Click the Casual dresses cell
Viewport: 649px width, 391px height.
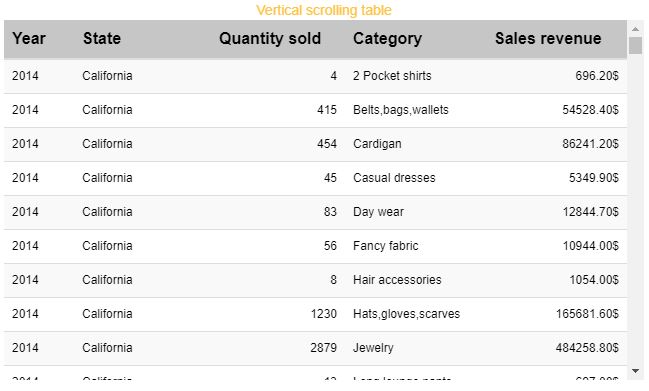tap(394, 178)
